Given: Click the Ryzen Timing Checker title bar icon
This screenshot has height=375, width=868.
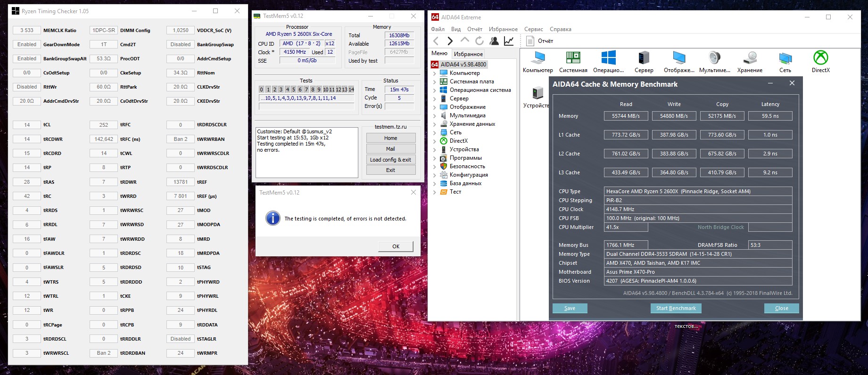Looking at the screenshot, I should (16, 11).
